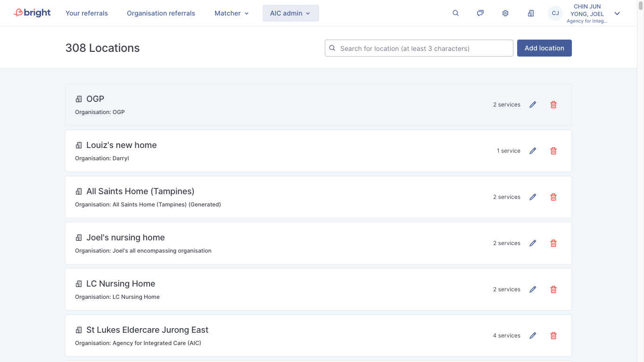Go to Organisation referrals

tap(161, 13)
